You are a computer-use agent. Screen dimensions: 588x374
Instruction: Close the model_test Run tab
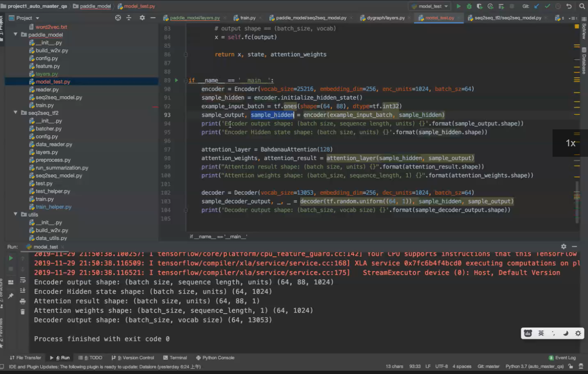pyautogui.click(x=63, y=247)
